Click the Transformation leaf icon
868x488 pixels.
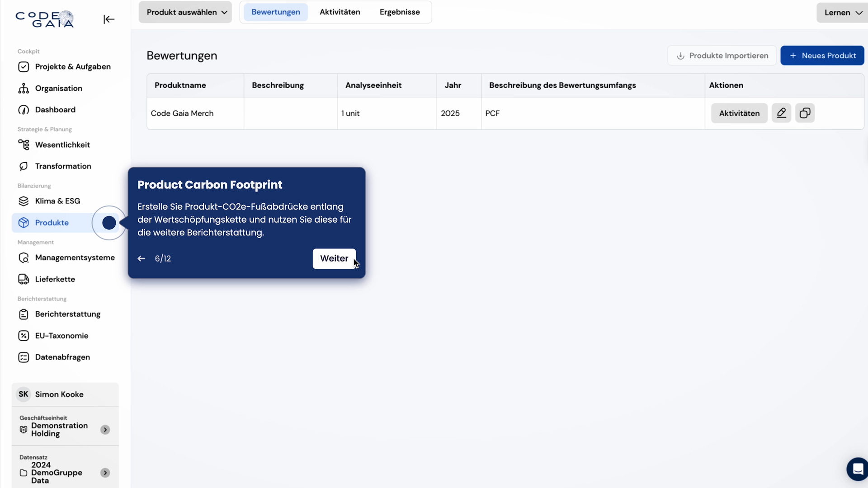24,166
